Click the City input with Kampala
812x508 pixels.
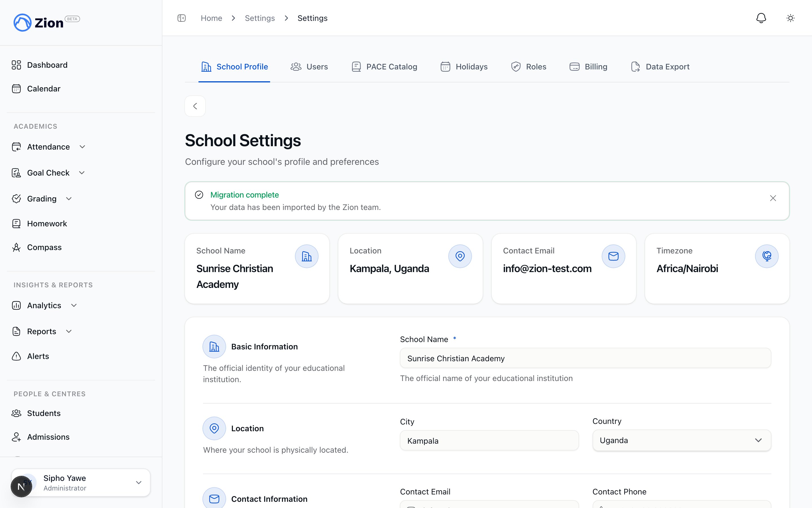point(489,441)
